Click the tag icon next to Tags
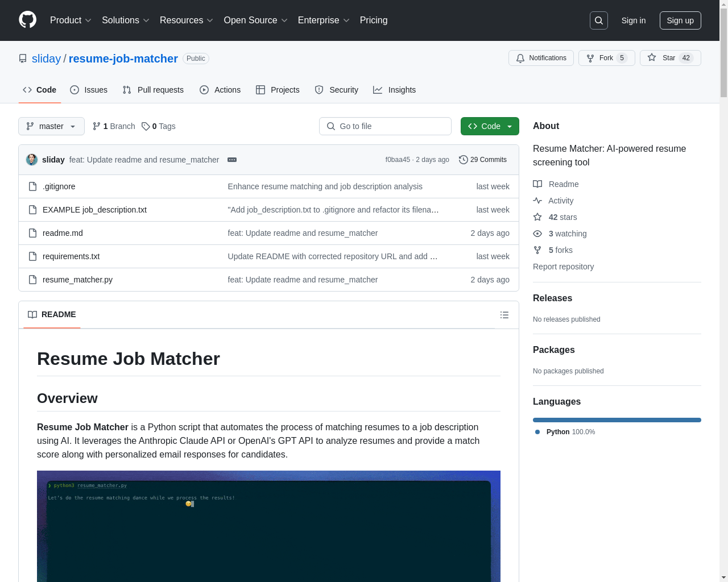The image size is (728, 582). pos(146,126)
